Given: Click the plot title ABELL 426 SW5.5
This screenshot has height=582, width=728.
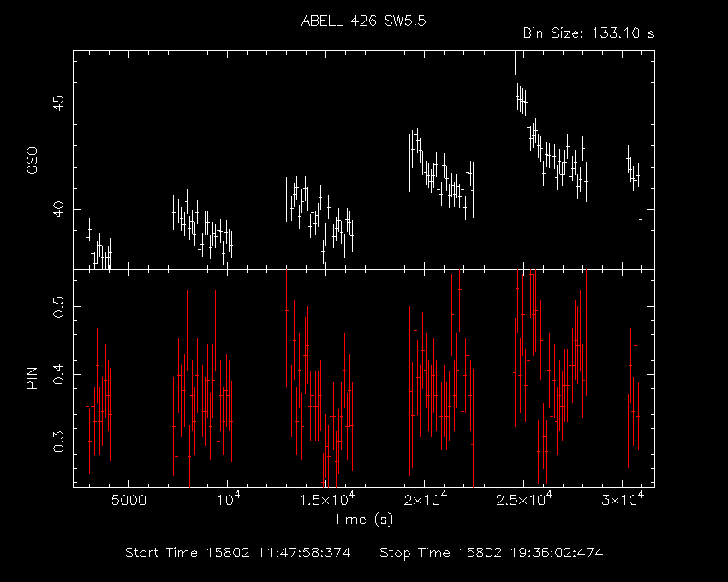Looking at the screenshot, I should pyautogui.click(x=363, y=21).
